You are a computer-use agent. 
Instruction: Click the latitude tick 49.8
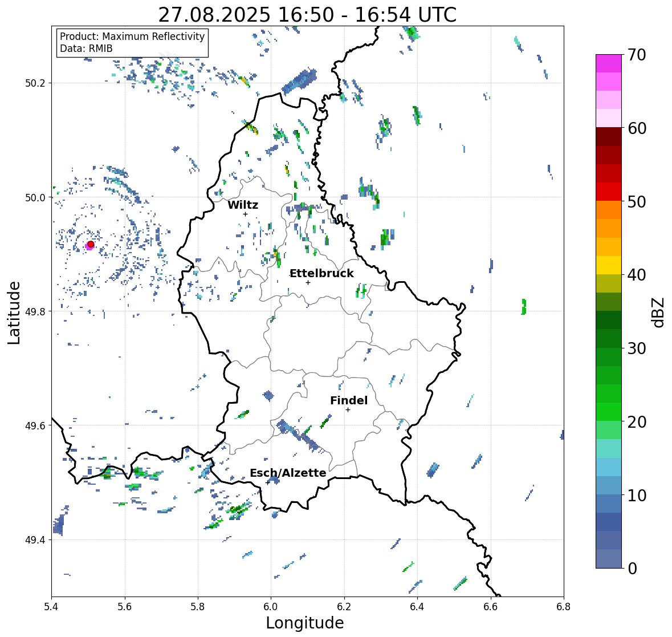35,311
